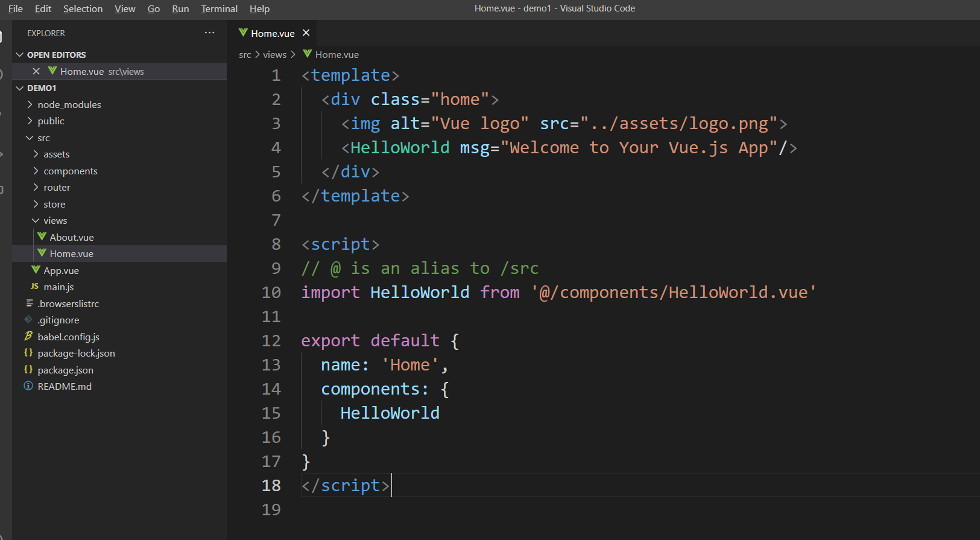Click the 'HelloWorld' text on line 15
This screenshot has height=540, width=980.
coord(390,413)
